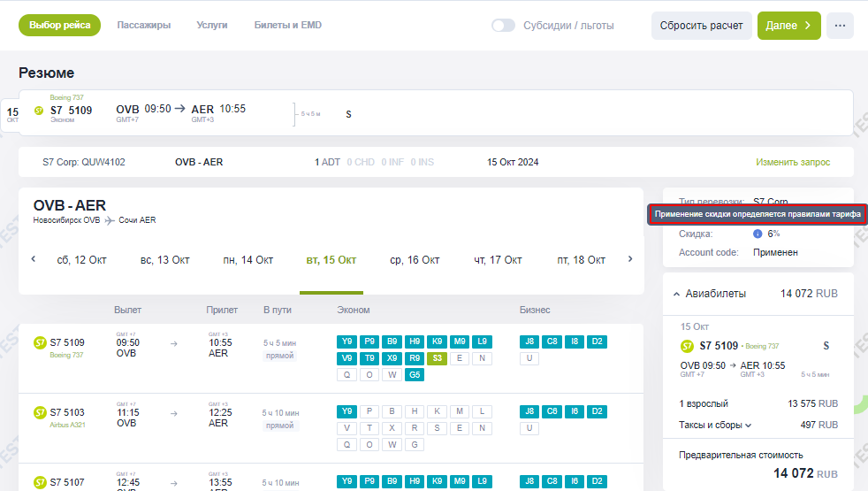The height and width of the screenshot is (491, 868).
Task: Select date вт, 15 Окт
Action: click(x=331, y=260)
